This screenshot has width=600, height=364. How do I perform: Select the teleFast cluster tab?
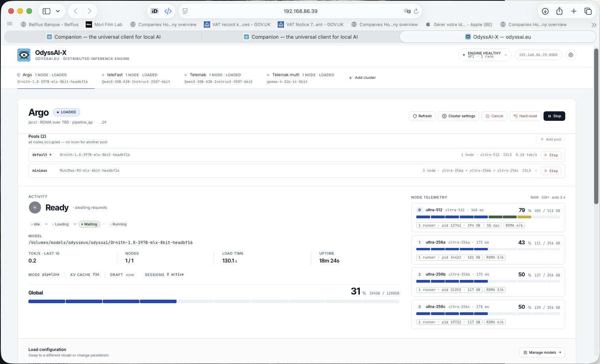pyautogui.click(x=136, y=78)
